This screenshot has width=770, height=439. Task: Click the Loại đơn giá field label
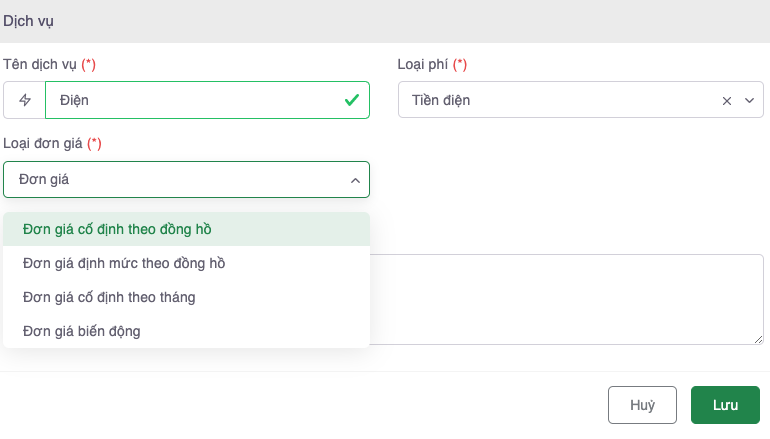click(x=44, y=143)
